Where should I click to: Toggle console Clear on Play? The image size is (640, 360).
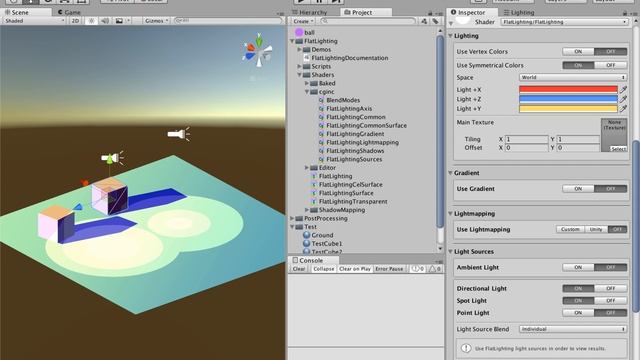click(355, 269)
